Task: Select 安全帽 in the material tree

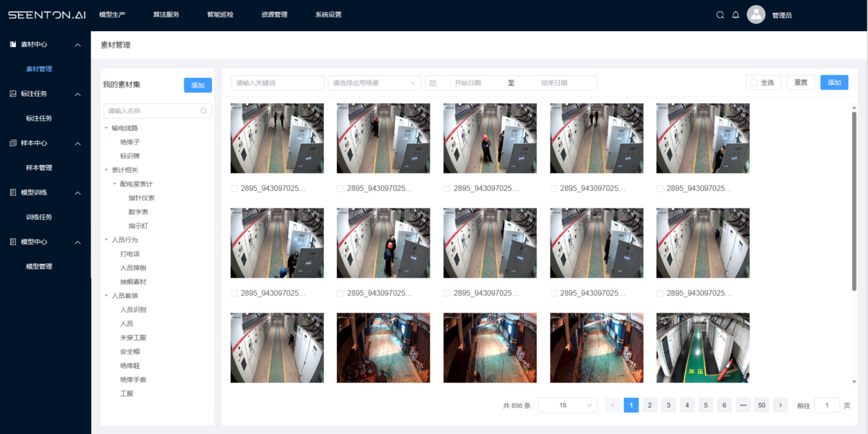Action: [130, 352]
